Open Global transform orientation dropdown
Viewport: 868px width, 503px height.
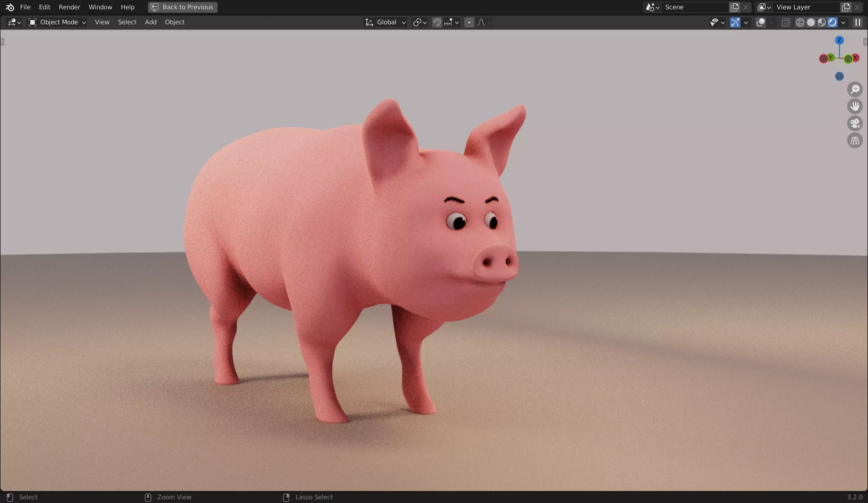tap(386, 22)
